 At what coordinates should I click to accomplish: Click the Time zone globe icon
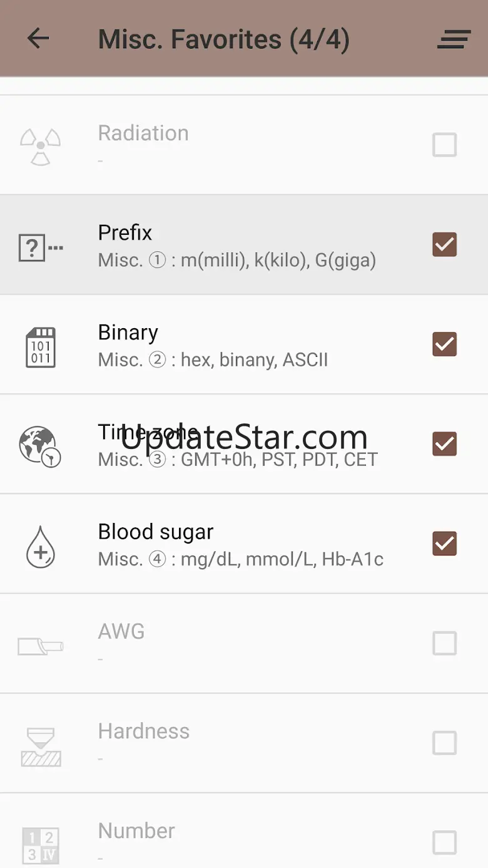click(x=41, y=446)
